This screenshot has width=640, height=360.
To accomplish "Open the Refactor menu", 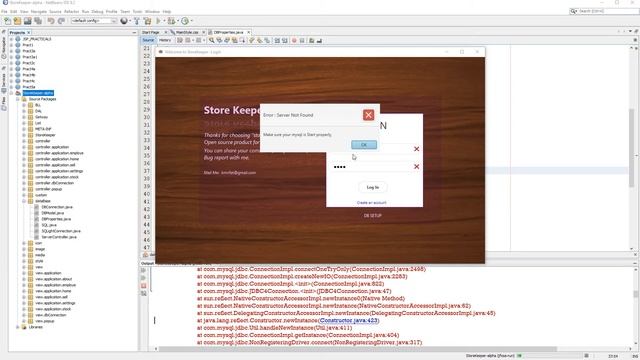I will click(x=71, y=11).
